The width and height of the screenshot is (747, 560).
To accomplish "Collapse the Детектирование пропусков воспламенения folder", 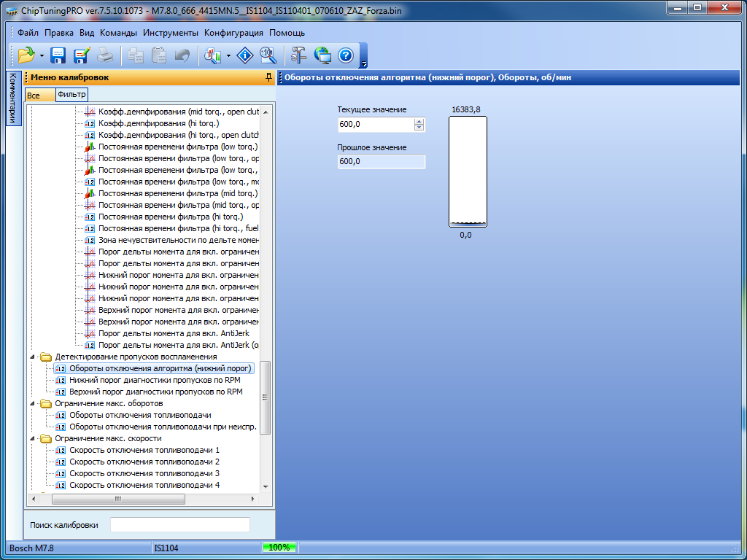I will [32, 357].
